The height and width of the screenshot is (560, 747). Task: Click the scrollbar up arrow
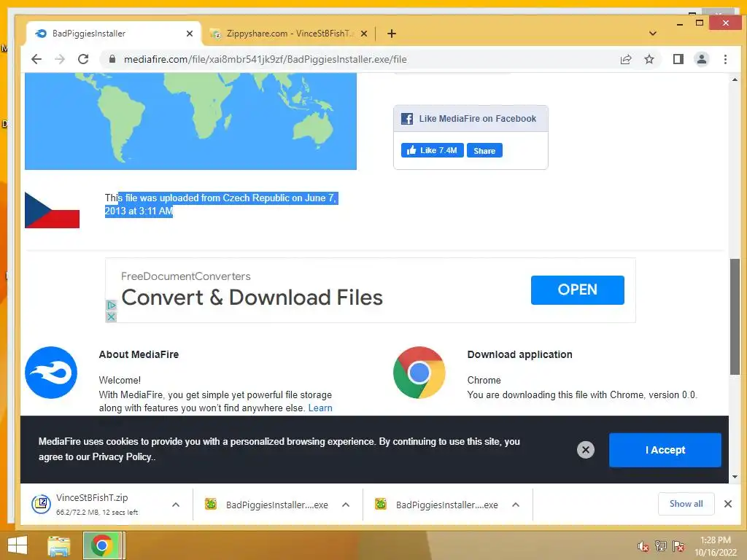[735, 79]
